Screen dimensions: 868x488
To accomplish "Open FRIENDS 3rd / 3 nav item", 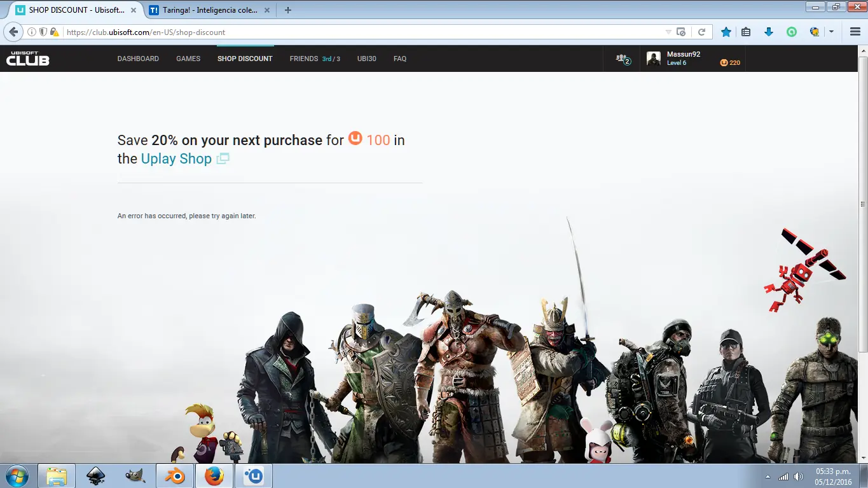I will coord(315,59).
